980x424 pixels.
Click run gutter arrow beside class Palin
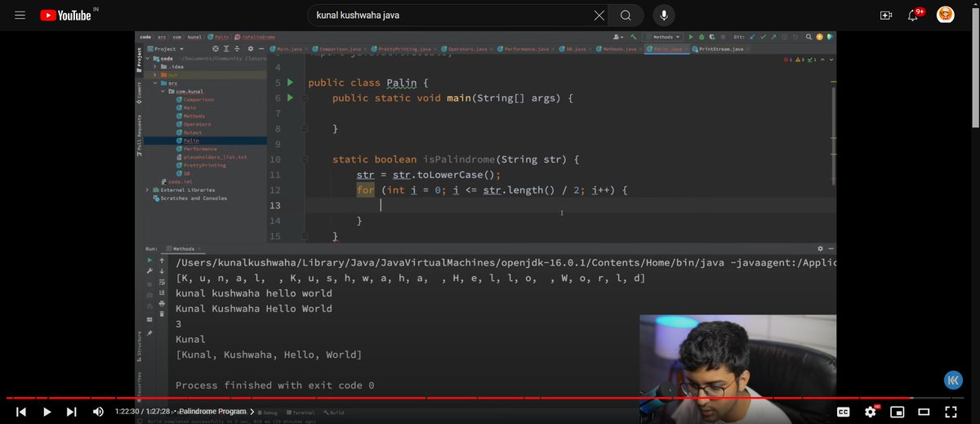(290, 83)
